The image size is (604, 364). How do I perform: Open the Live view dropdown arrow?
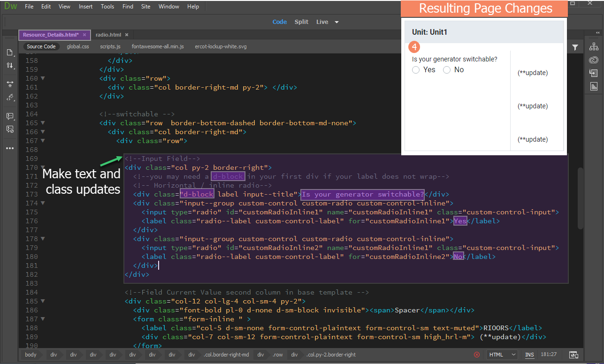[x=336, y=22]
